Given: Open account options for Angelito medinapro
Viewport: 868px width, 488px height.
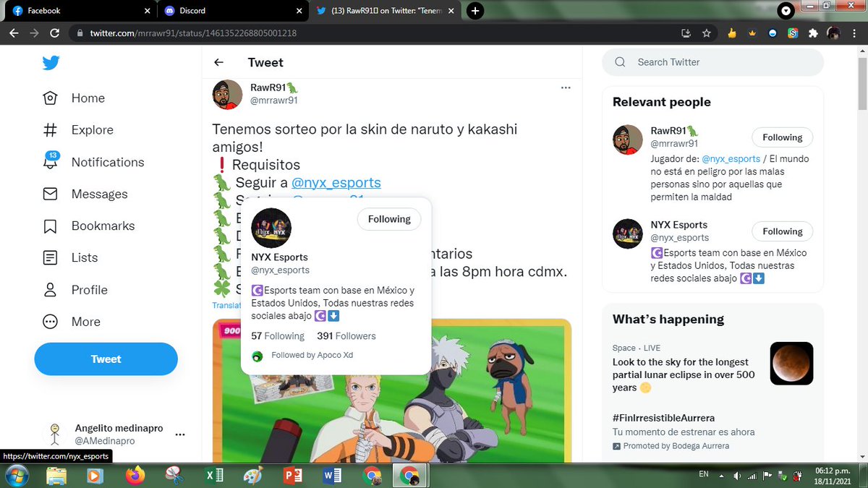Looking at the screenshot, I should (x=180, y=435).
